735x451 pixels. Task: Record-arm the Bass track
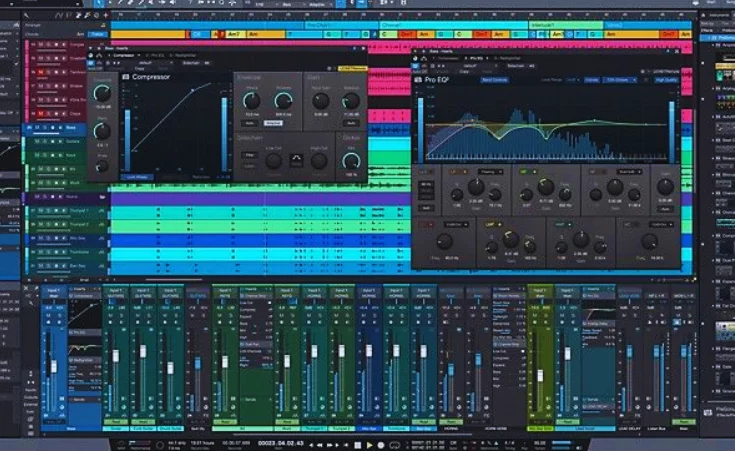(52, 128)
